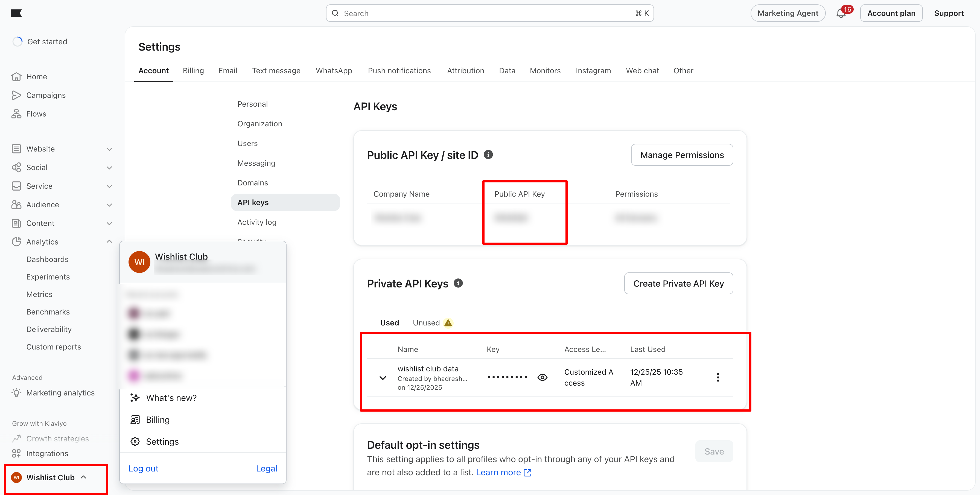Click the Get started progress circle
The width and height of the screenshot is (980, 495).
[17, 42]
